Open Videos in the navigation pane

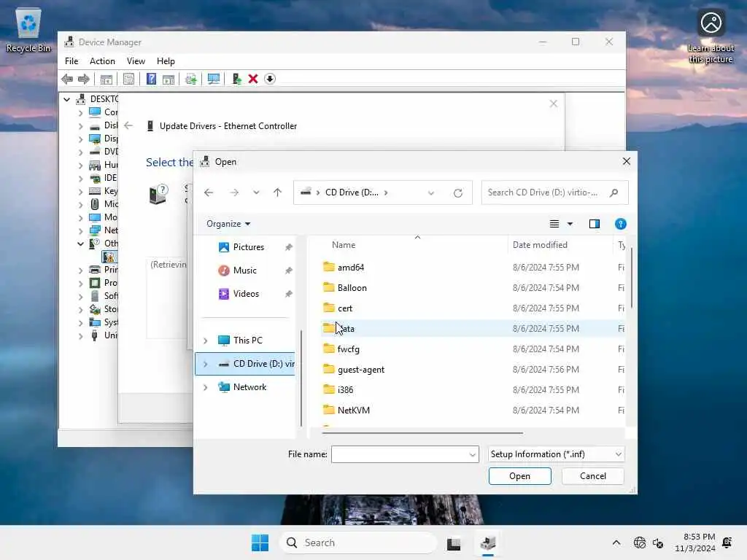coord(246,293)
